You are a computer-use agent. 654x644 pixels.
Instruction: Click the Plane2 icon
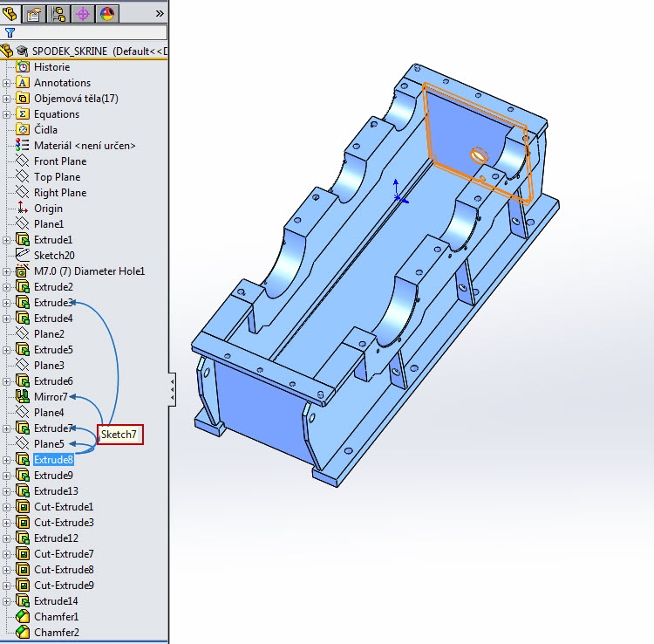pyautogui.click(x=23, y=334)
